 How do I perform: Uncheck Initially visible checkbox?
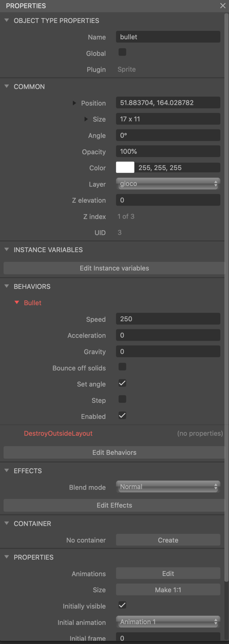coord(122,605)
